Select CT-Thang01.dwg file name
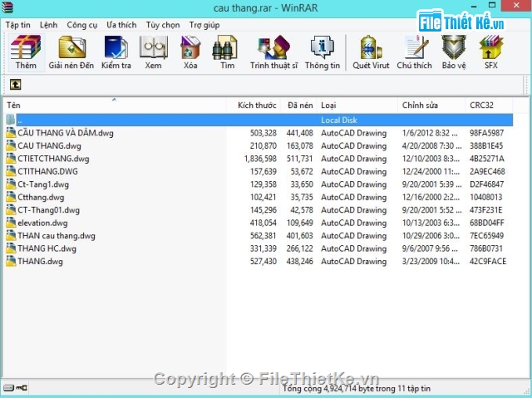 point(48,210)
